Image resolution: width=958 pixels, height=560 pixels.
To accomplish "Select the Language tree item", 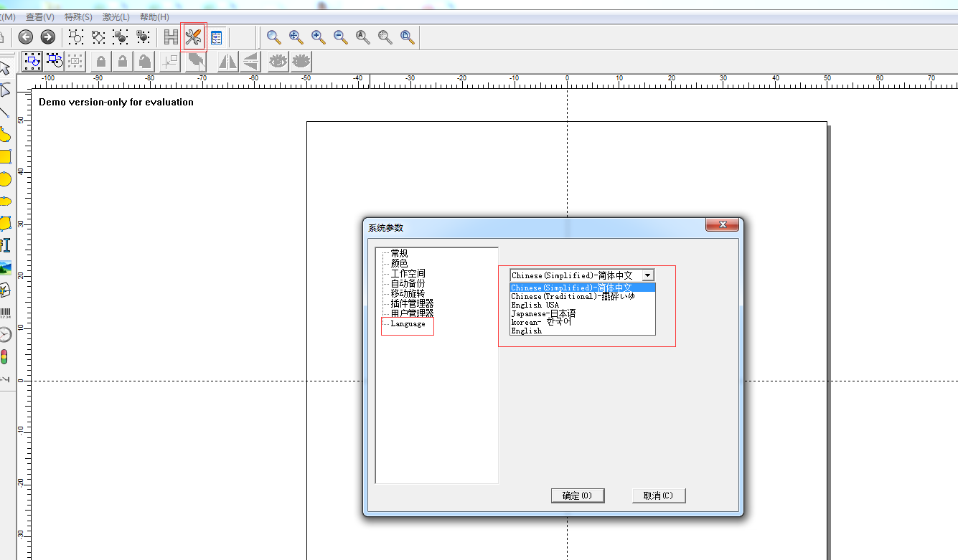I will click(408, 324).
